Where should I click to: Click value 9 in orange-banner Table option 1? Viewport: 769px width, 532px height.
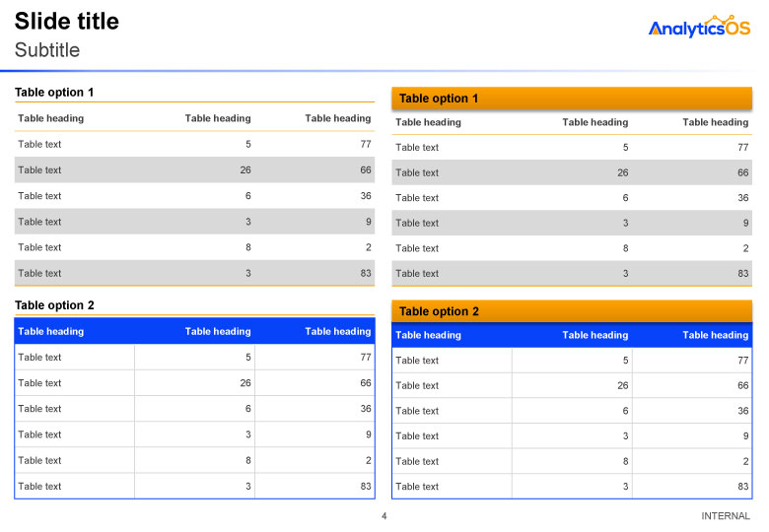pos(746,224)
